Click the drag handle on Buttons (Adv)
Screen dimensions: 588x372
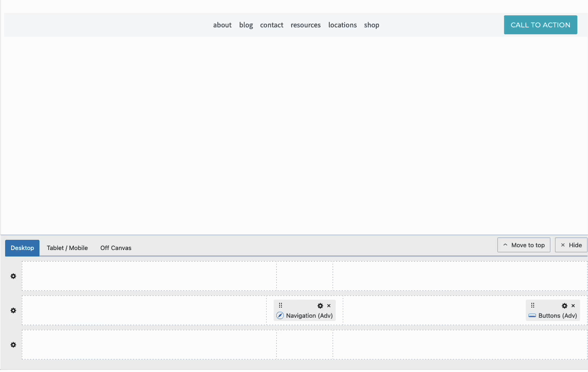click(532, 305)
